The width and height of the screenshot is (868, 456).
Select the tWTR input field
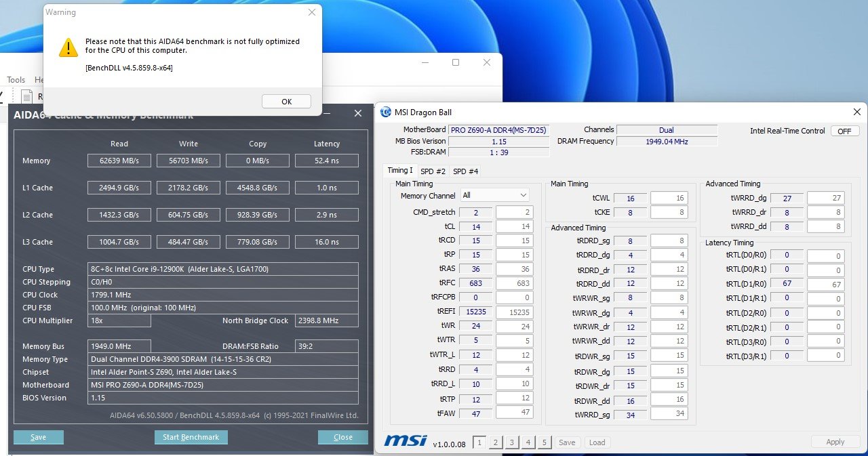pos(514,340)
